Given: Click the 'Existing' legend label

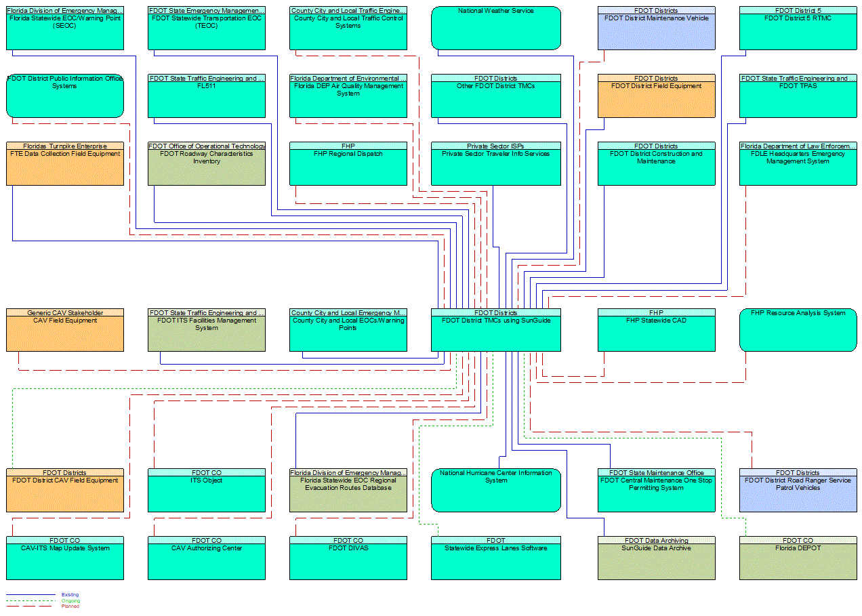Looking at the screenshot, I should [x=70, y=595].
